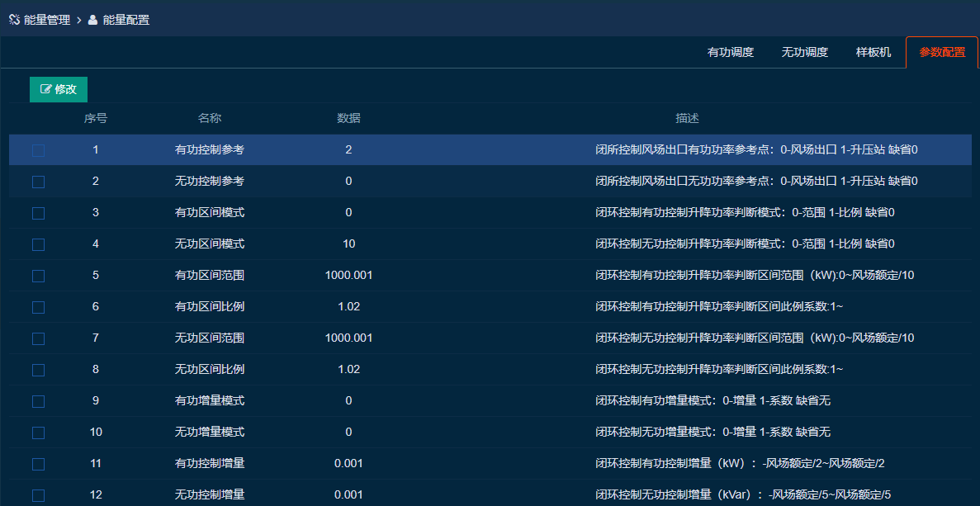Open the 无功调度 tab
The image size is (980, 506).
805,52
